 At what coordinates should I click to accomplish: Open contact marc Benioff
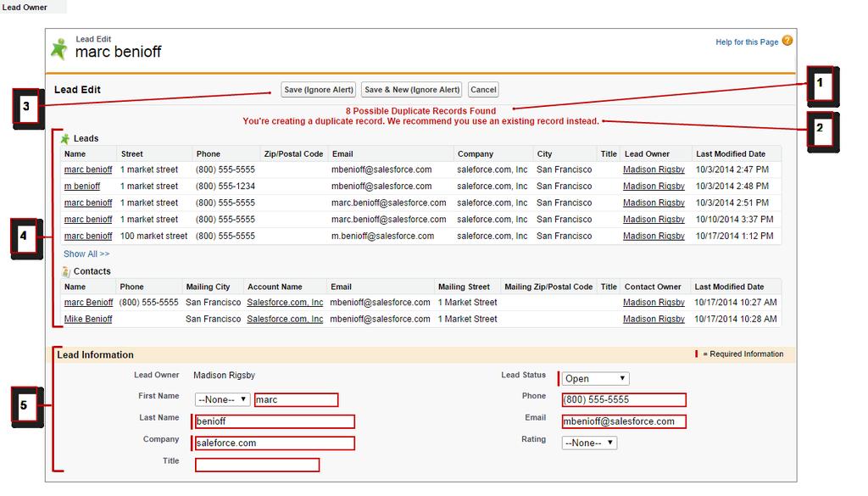[x=88, y=302]
